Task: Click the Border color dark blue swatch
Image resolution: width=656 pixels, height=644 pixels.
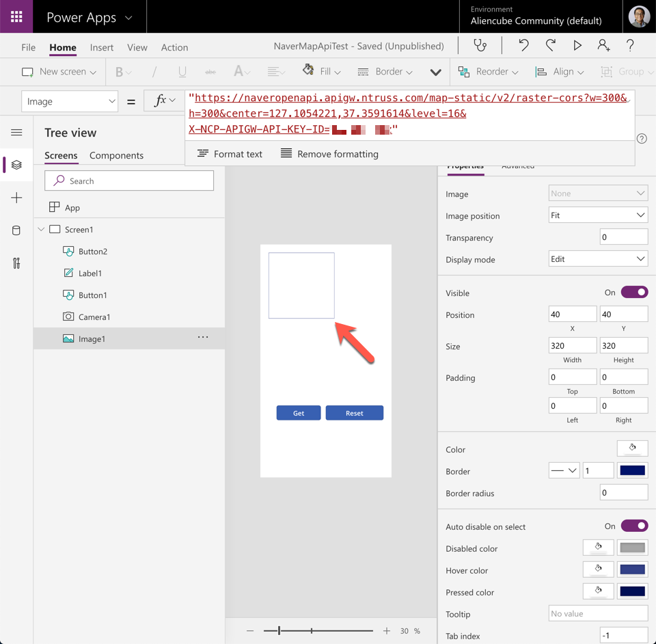Action: point(632,470)
